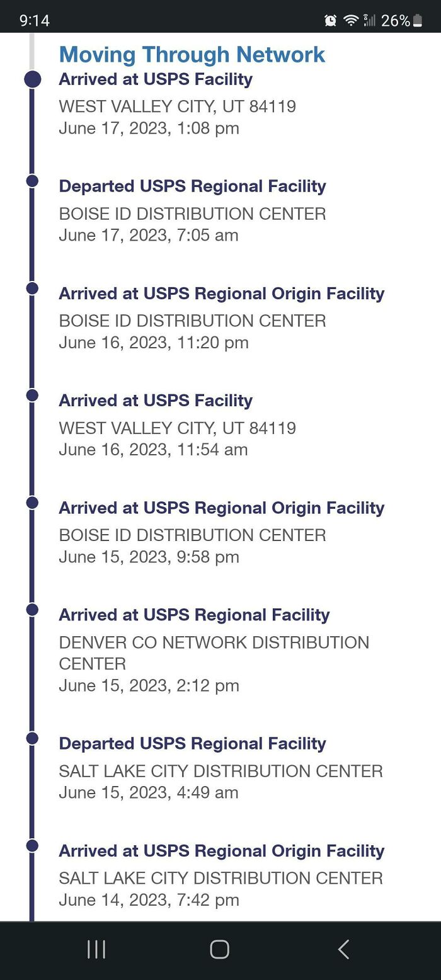The height and width of the screenshot is (980, 441).
Task: Tap the cellular signal strength icon
Action: [x=370, y=20]
